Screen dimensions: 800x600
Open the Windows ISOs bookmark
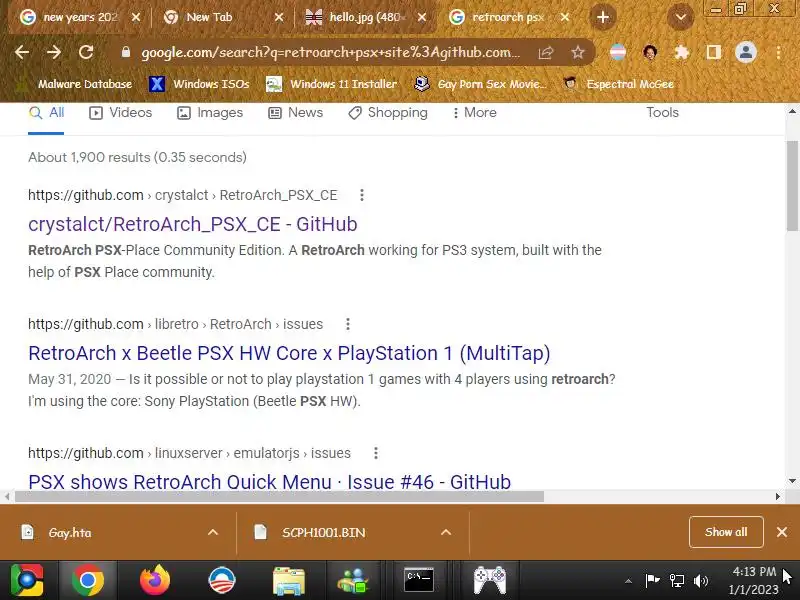[x=199, y=84]
